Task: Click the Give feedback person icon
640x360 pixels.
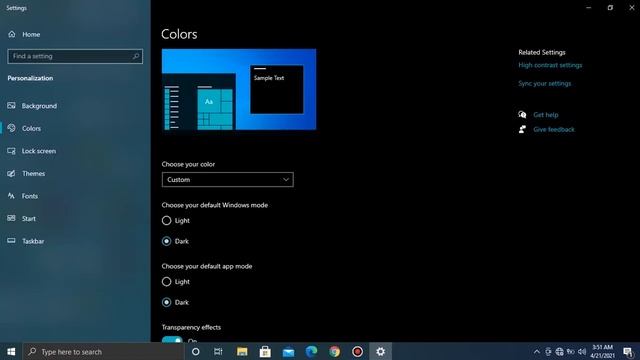Action: tap(522, 129)
